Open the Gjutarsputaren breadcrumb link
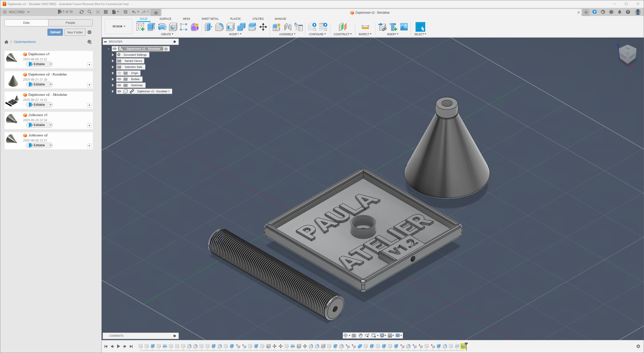This screenshot has width=644, height=353. pos(25,42)
